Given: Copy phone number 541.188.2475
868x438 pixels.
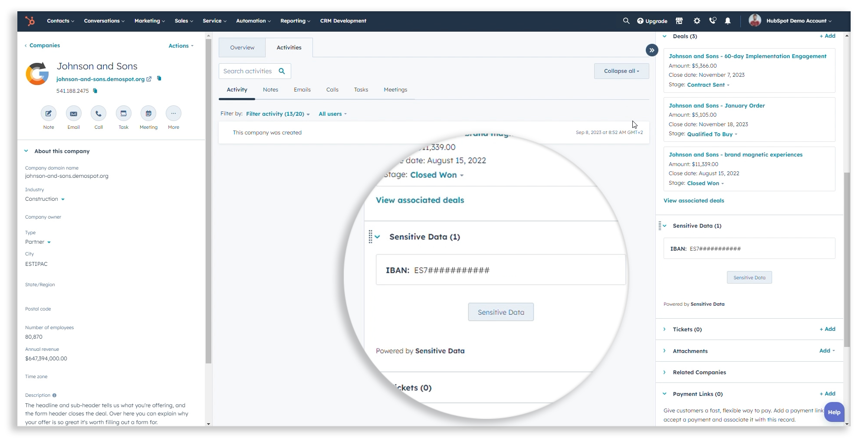Looking at the screenshot, I should [95, 91].
